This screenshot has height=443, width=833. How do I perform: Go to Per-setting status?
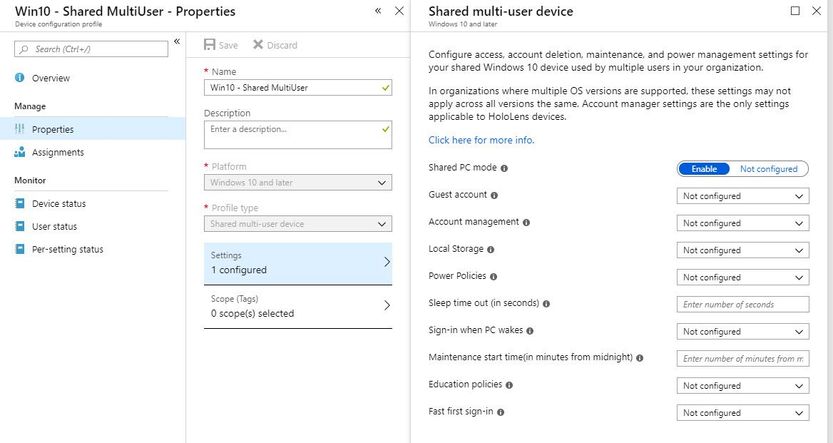point(67,249)
